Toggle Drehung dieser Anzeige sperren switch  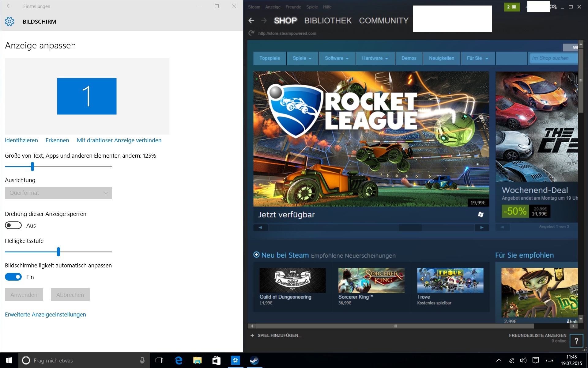tap(13, 225)
